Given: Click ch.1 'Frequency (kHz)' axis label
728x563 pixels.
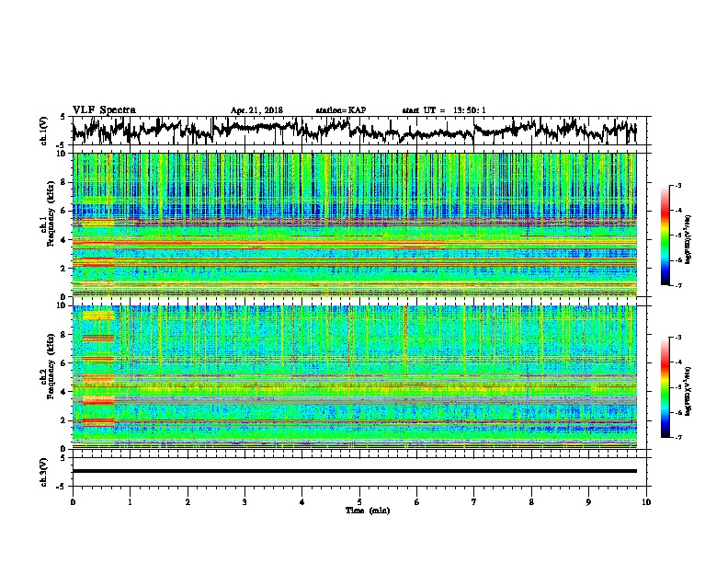Looking at the screenshot, I should [x=51, y=213].
